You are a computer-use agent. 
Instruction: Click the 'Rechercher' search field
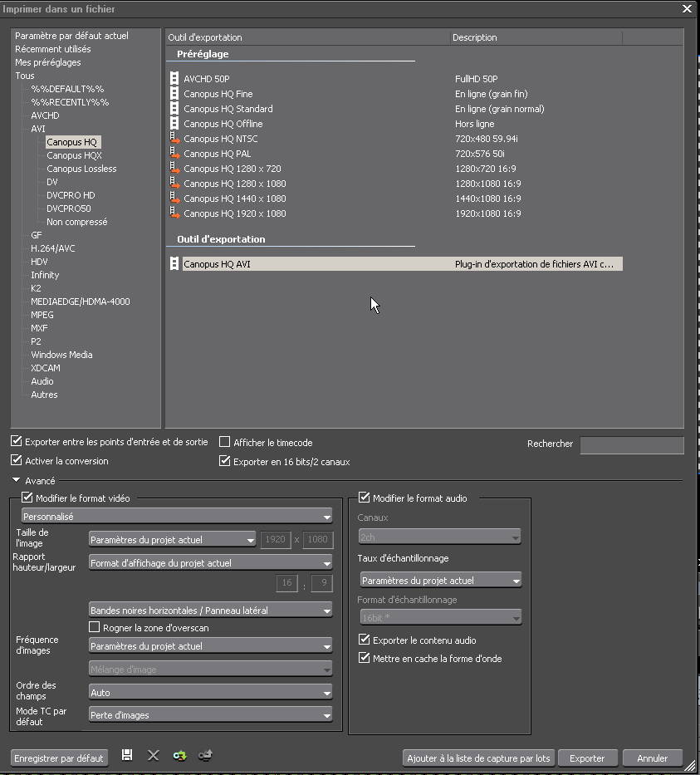click(x=632, y=445)
